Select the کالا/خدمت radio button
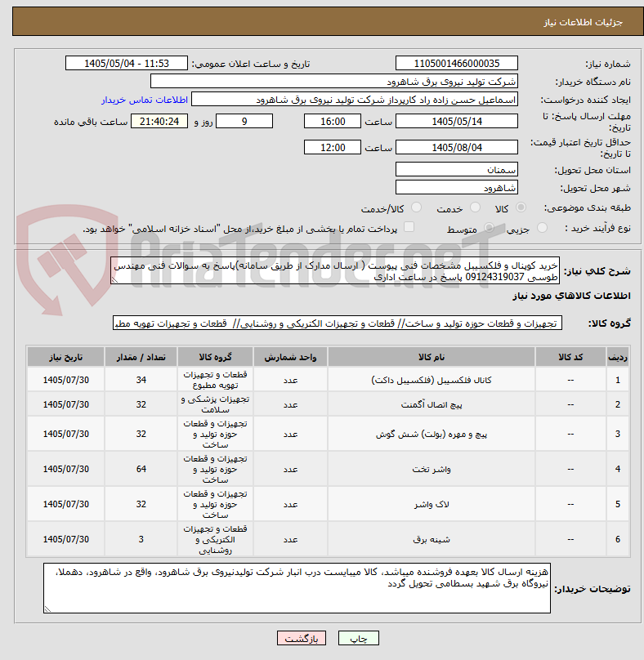 pos(416,207)
